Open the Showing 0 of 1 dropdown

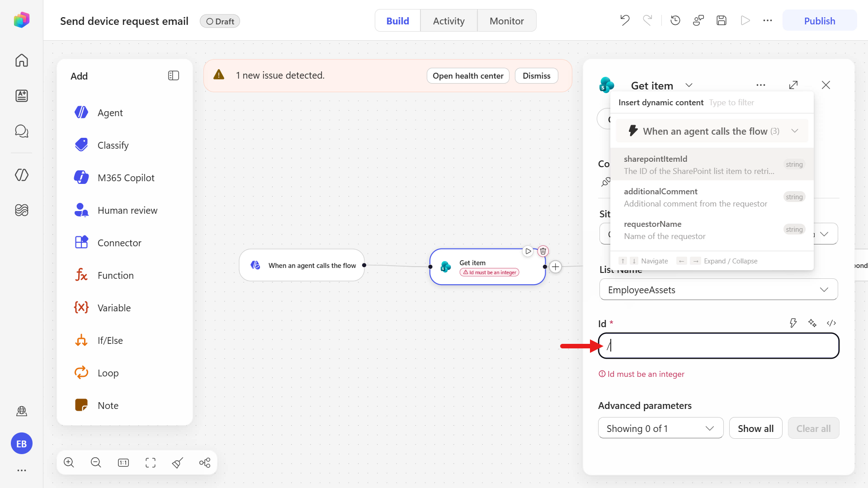pos(660,428)
